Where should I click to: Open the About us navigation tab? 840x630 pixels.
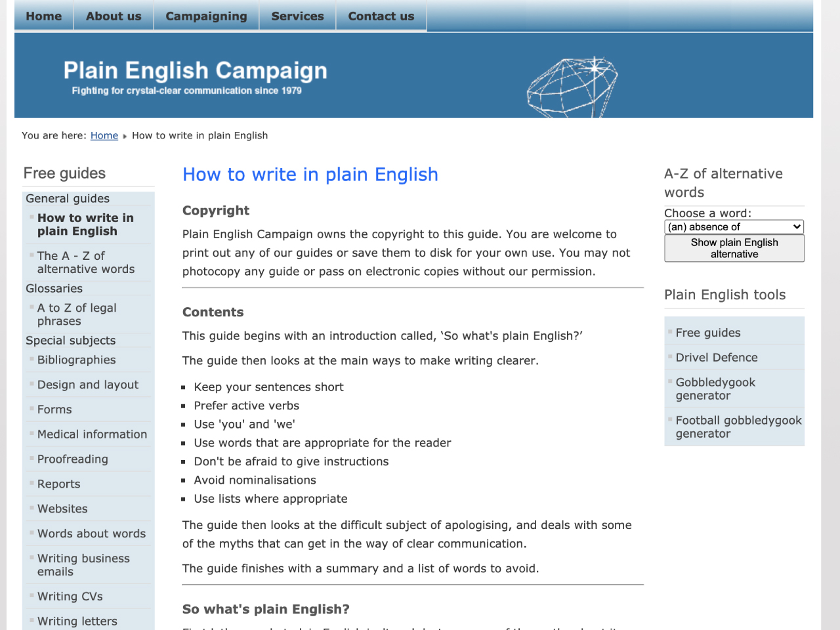click(114, 16)
